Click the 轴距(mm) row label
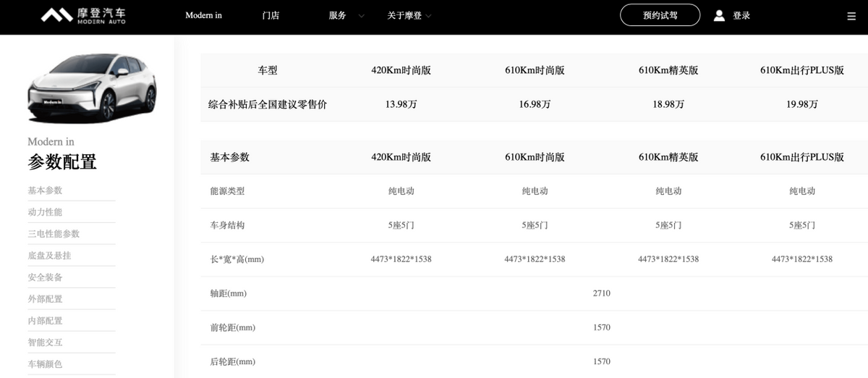868x378 pixels. [228, 293]
